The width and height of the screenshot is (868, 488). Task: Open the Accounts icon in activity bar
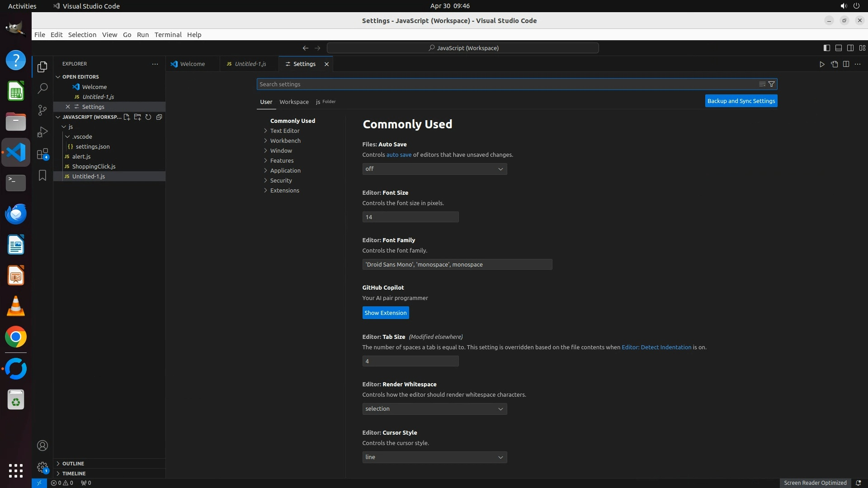[x=42, y=446]
